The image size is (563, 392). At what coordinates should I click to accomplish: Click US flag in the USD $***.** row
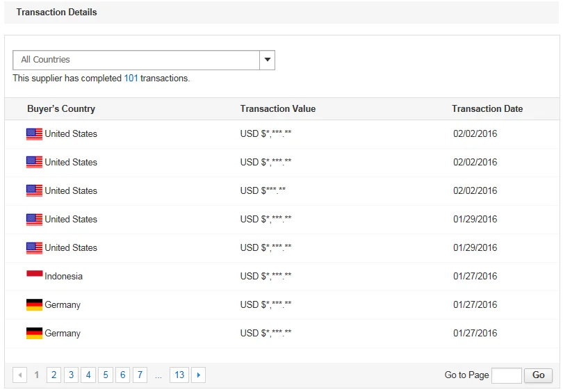tap(34, 190)
